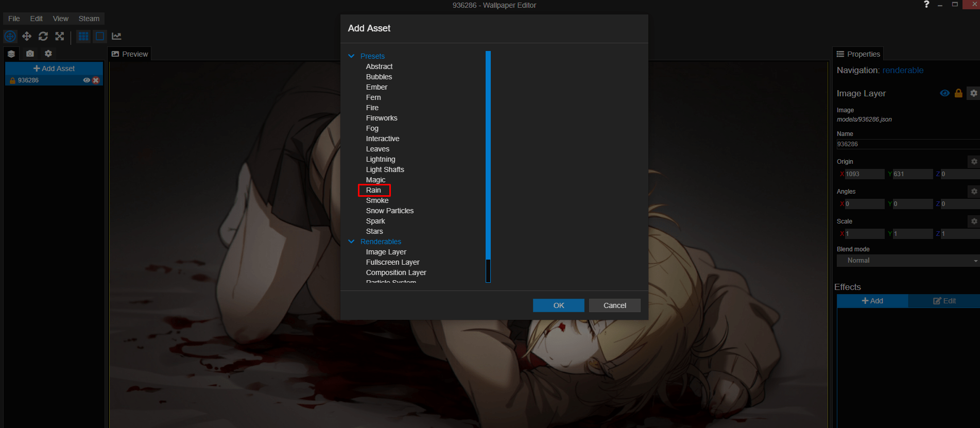The height and width of the screenshot is (428, 980).
Task: Switch to the Preview tab
Action: (x=130, y=54)
